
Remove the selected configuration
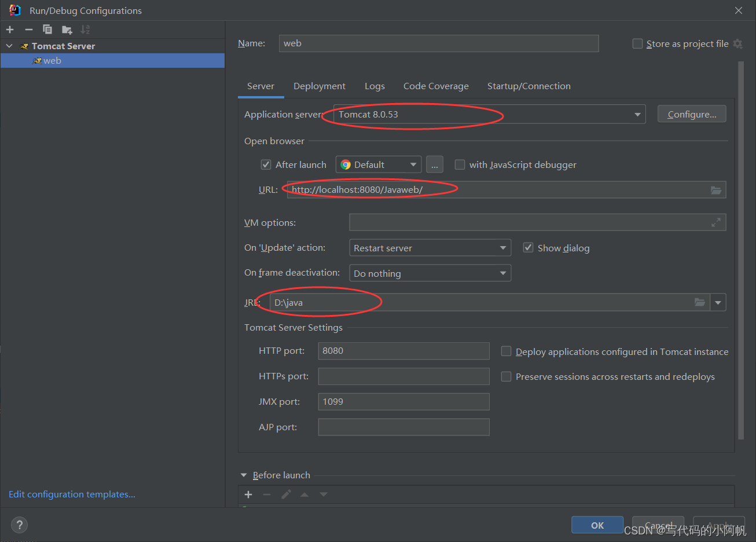(x=29, y=30)
